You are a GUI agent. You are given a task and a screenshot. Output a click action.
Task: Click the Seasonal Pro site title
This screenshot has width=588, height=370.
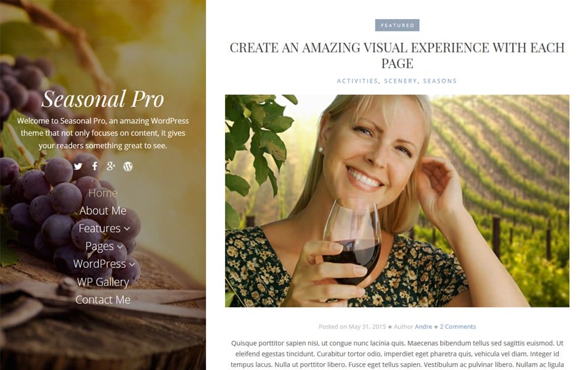tap(103, 99)
